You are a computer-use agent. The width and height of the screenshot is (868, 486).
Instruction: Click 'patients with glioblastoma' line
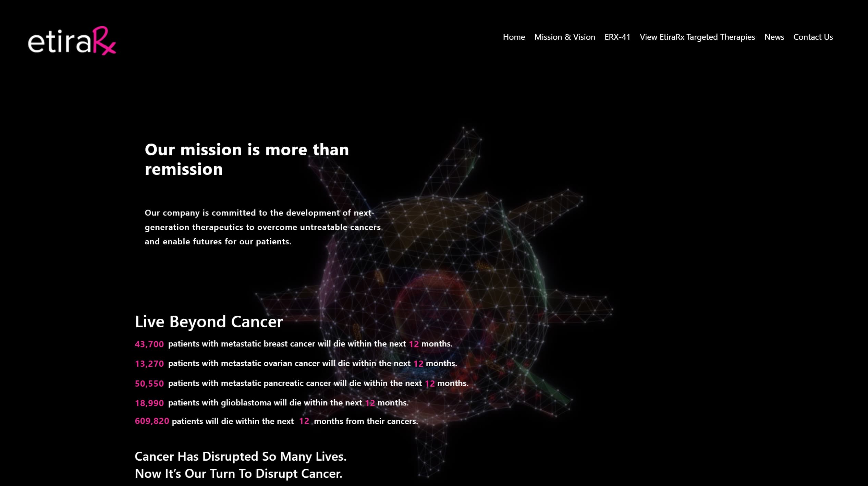288,403
